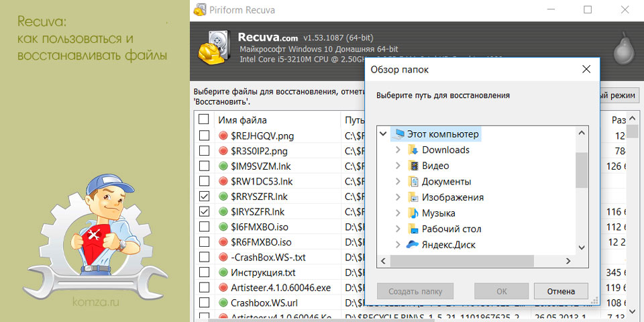Viewport: 644px width, 322px height.
Task: Click the Piriform Recuva title bar icon
Action: pyautogui.click(x=200, y=10)
